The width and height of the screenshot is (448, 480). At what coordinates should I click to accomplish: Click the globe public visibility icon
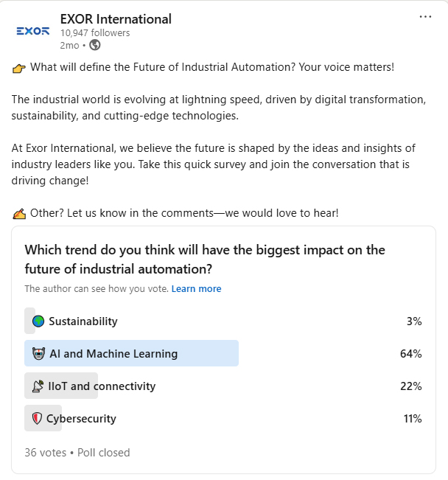(94, 45)
